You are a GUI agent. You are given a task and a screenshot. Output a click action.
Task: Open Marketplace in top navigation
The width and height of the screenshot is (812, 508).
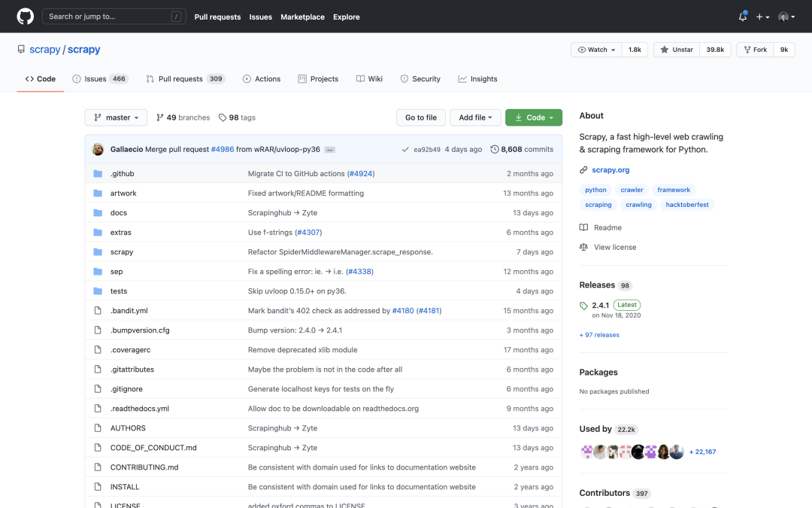click(302, 17)
